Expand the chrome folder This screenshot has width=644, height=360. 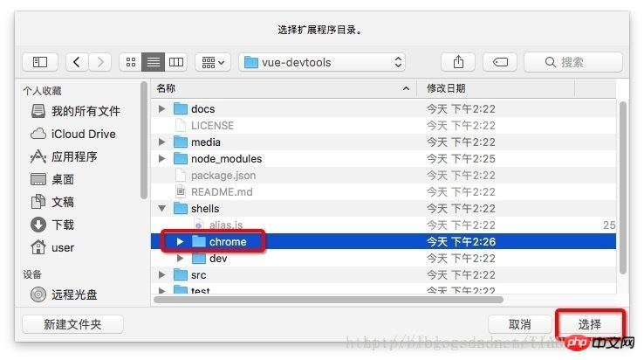pos(180,242)
